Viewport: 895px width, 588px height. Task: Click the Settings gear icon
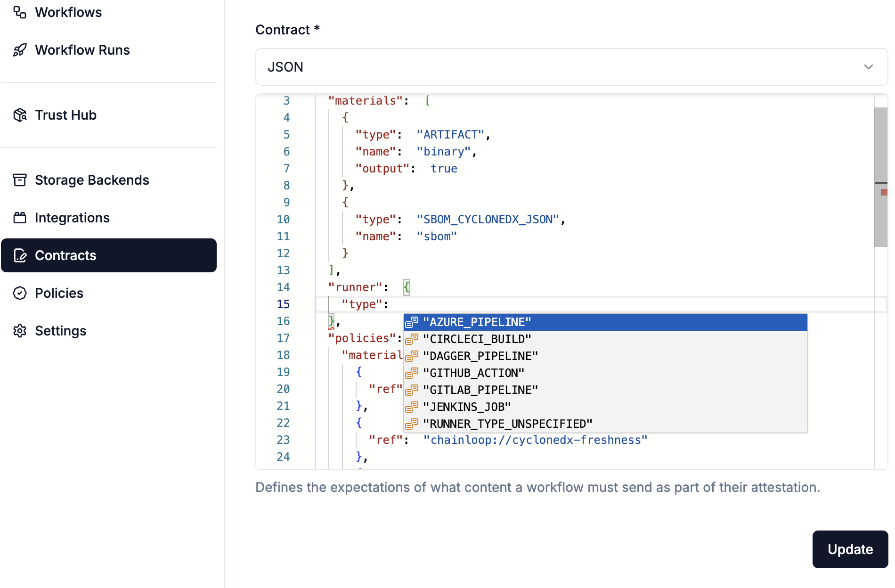pos(20,331)
